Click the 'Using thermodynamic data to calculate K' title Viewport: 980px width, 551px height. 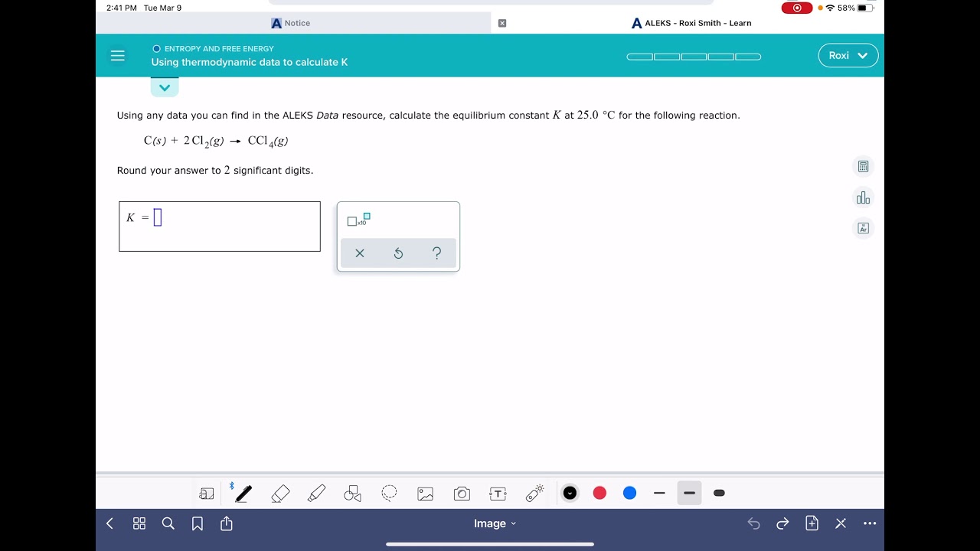coord(250,62)
